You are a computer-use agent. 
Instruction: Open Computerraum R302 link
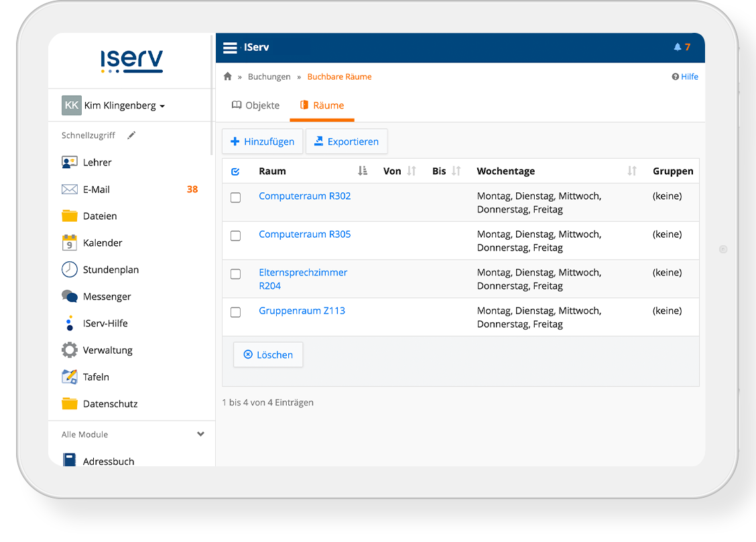click(x=305, y=196)
